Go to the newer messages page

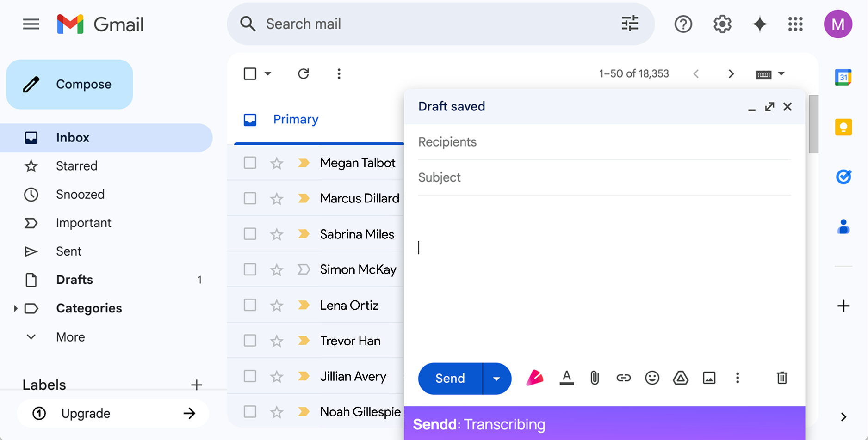coord(696,74)
